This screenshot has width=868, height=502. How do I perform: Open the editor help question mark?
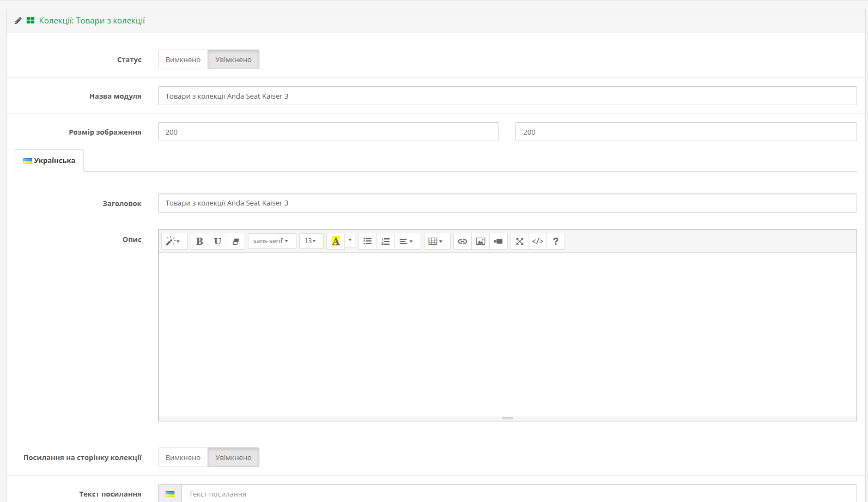(556, 241)
